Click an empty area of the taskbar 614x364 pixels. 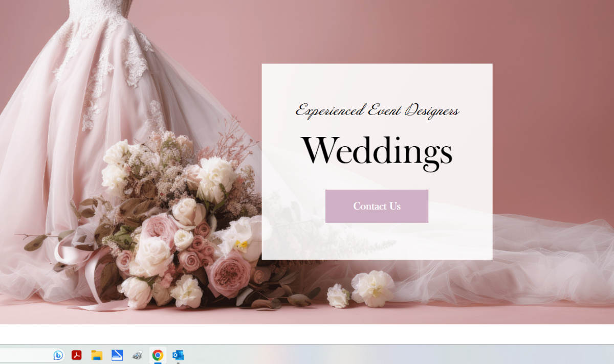point(409,355)
